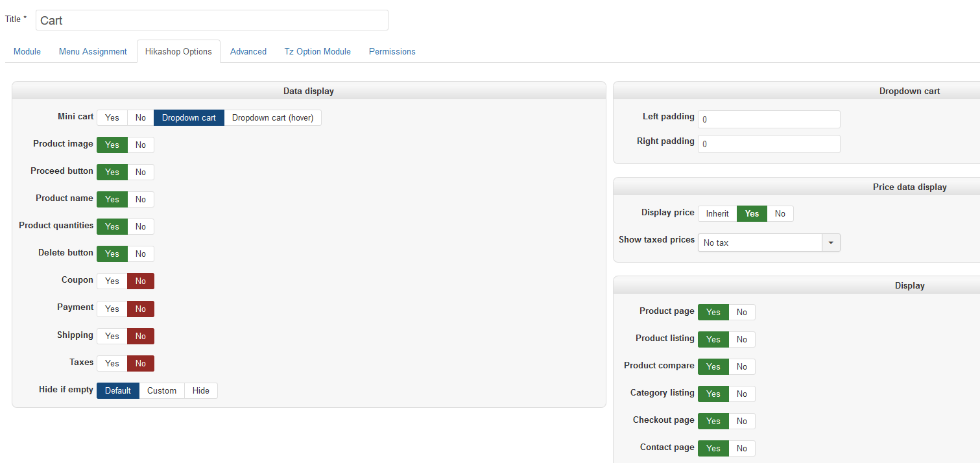Select the Hikashop Options tab
This screenshot has width=980, height=463.
(178, 51)
